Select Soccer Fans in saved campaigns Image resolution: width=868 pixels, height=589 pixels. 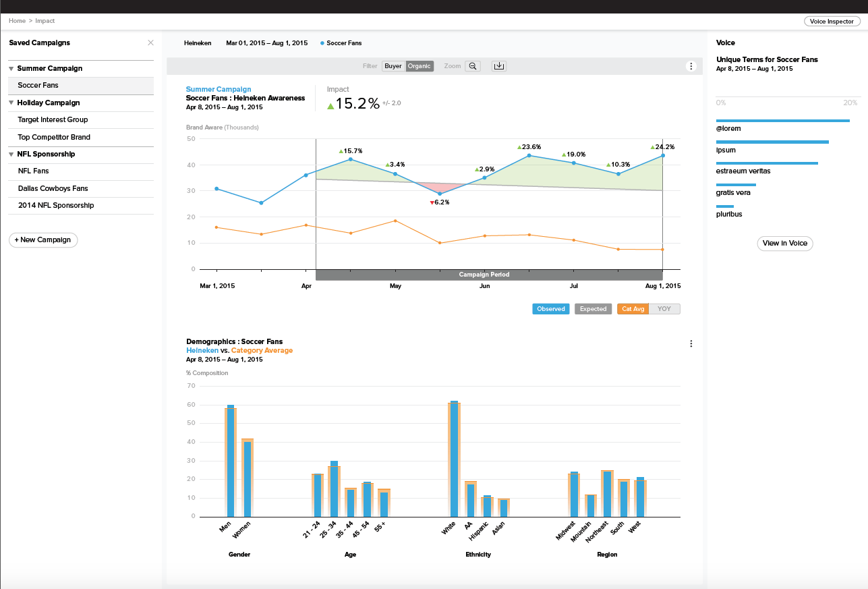81,86
